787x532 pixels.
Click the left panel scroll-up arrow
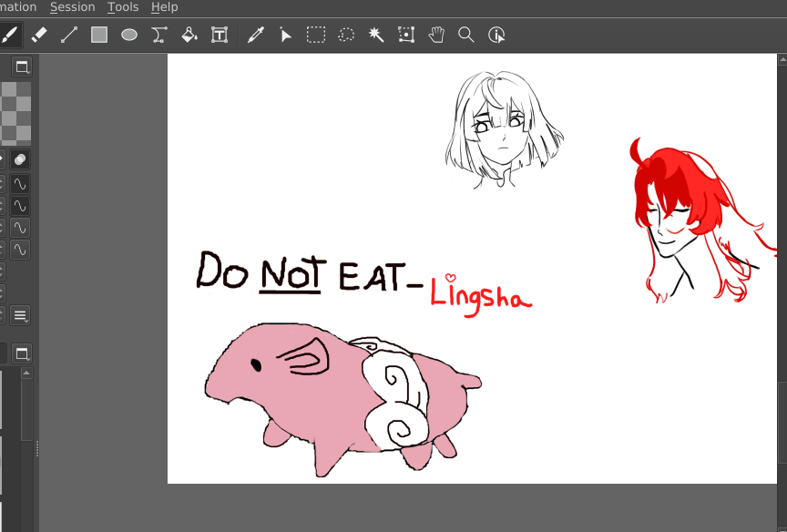pos(26,373)
